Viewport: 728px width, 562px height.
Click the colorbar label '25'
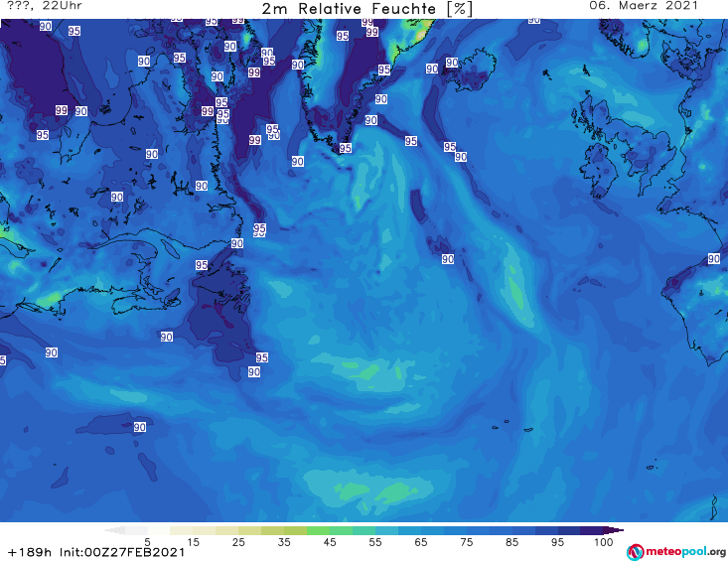click(x=238, y=542)
